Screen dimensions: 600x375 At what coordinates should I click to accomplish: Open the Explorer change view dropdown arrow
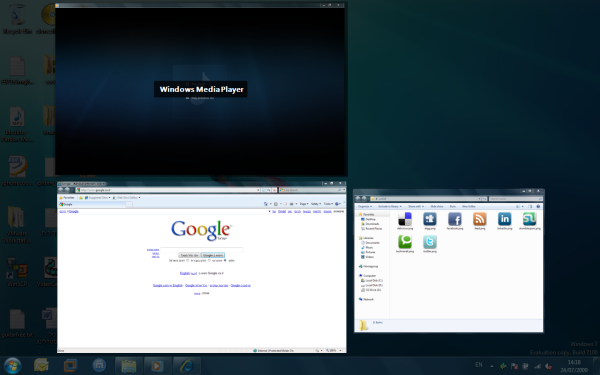(523, 206)
